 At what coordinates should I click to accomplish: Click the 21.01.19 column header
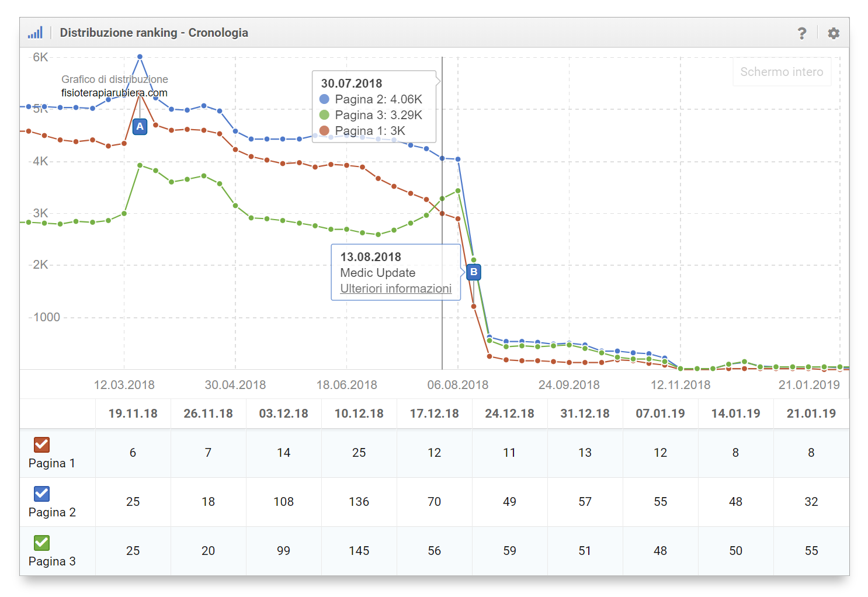pyautogui.click(x=811, y=414)
